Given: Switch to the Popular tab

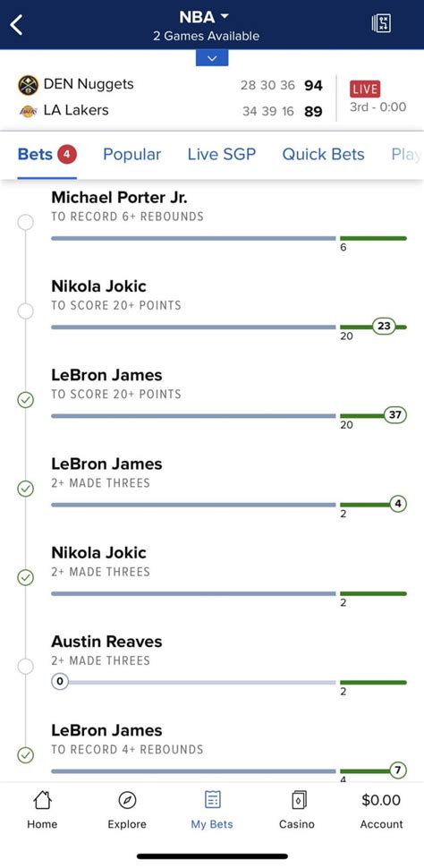Looking at the screenshot, I should (131, 155).
